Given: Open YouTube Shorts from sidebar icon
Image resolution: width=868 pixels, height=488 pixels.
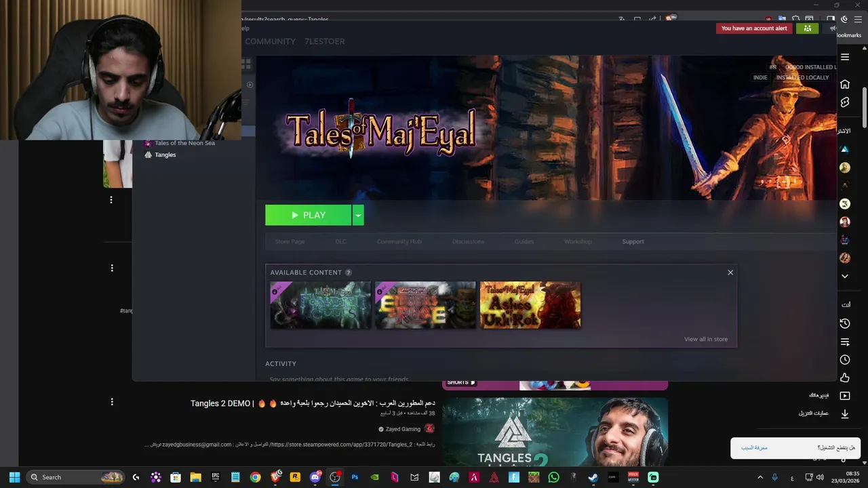Looking at the screenshot, I should (845, 102).
